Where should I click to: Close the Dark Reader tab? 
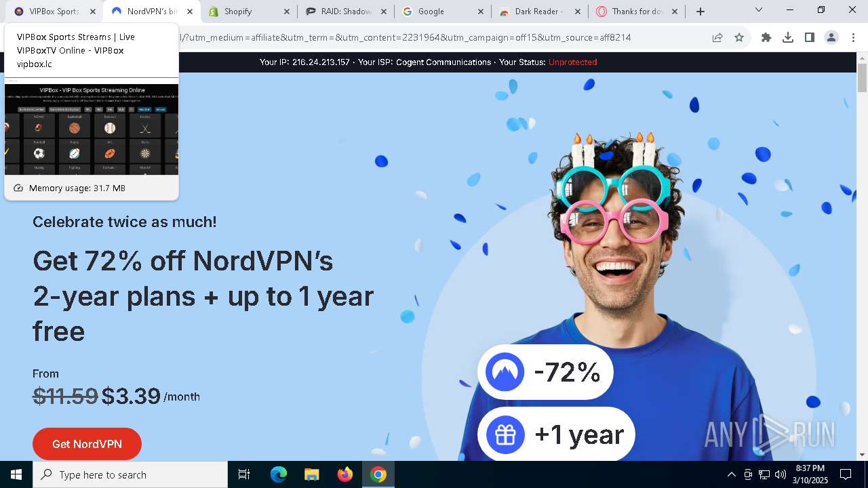pyautogui.click(x=577, y=12)
